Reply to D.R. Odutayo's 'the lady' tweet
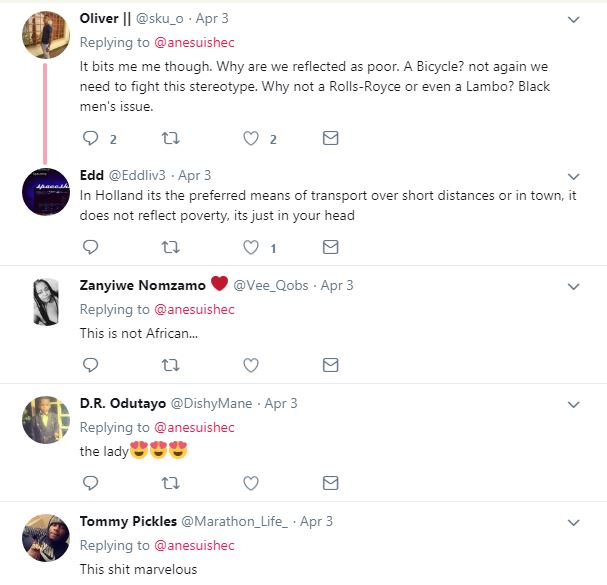The width and height of the screenshot is (607, 585). (x=90, y=483)
